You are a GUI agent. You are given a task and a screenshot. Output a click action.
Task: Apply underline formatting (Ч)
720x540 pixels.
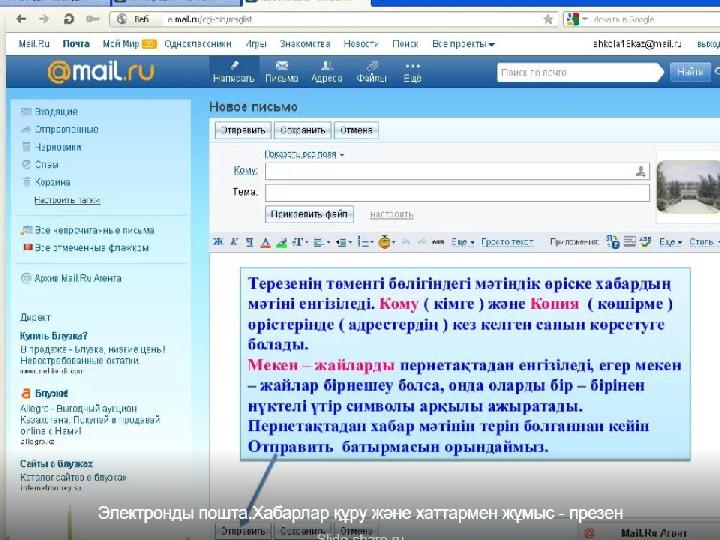[249, 242]
